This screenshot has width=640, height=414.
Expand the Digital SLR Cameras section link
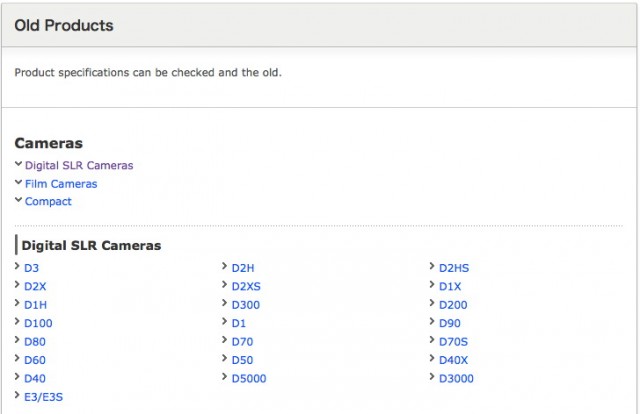(x=79, y=165)
